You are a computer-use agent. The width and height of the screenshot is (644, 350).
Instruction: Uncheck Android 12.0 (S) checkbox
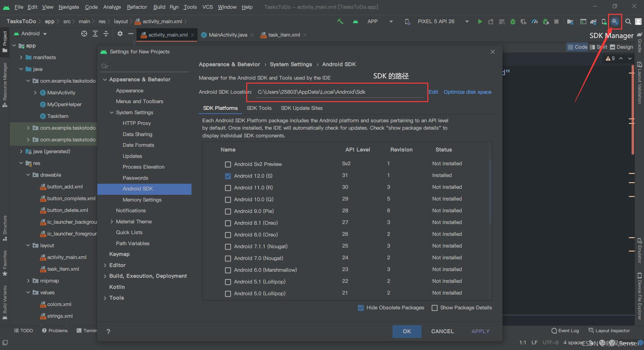click(x=228, y=176)
